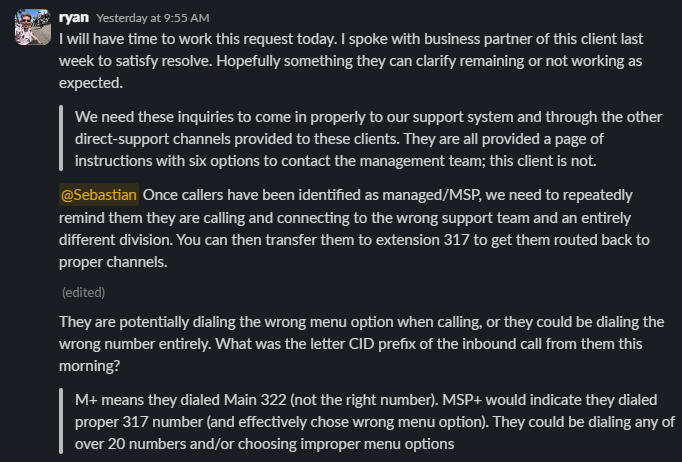Click the word 'morning?' in the message
This screenshot has width=682, height=462.
click(x=89, y=365)
